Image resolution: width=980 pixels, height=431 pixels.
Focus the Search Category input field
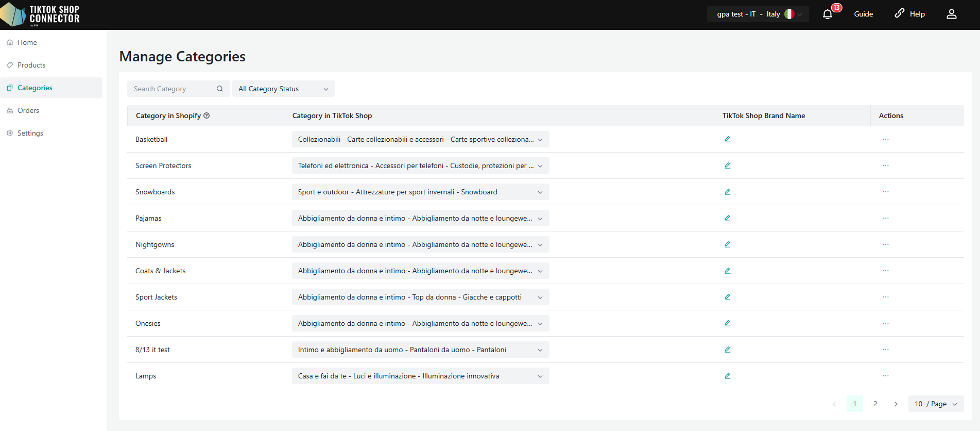click(x=179, y=89)
